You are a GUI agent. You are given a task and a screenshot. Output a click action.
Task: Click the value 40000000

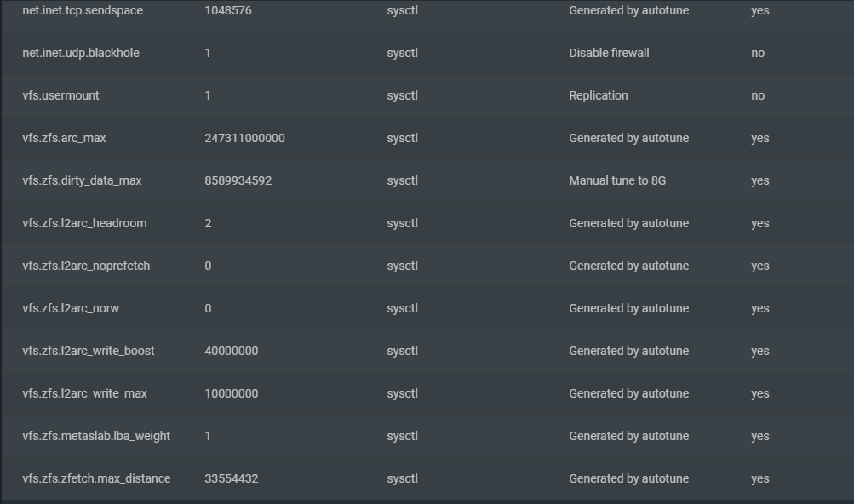[x=232, y=351]
